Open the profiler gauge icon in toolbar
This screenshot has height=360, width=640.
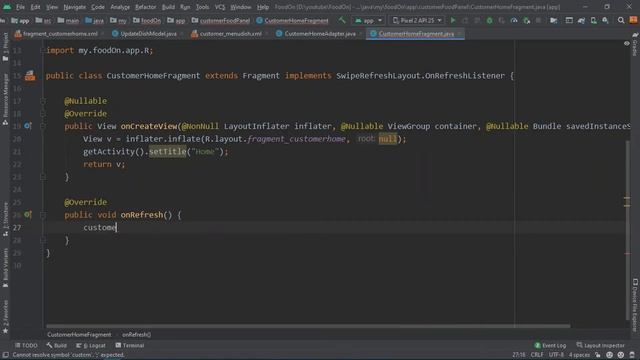[x=514, y=20]
